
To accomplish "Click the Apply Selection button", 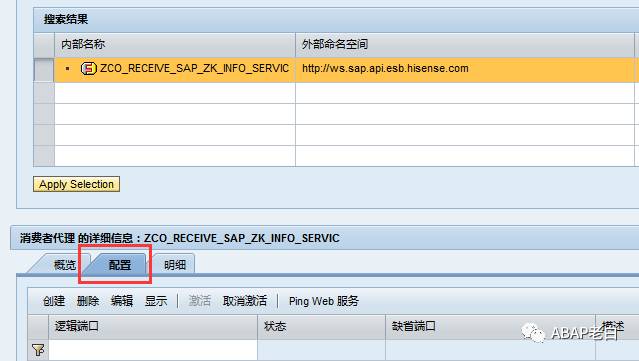I will 76,184.
